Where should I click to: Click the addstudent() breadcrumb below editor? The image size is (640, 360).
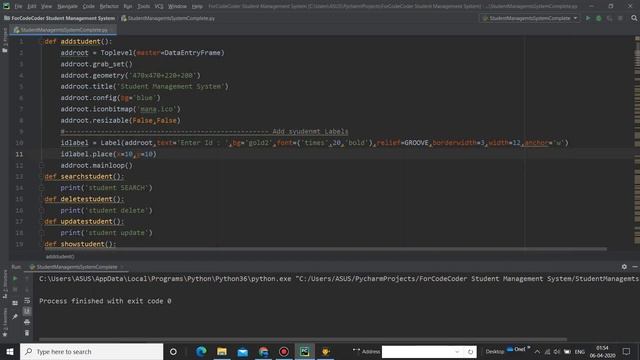(x=60, y=257)
